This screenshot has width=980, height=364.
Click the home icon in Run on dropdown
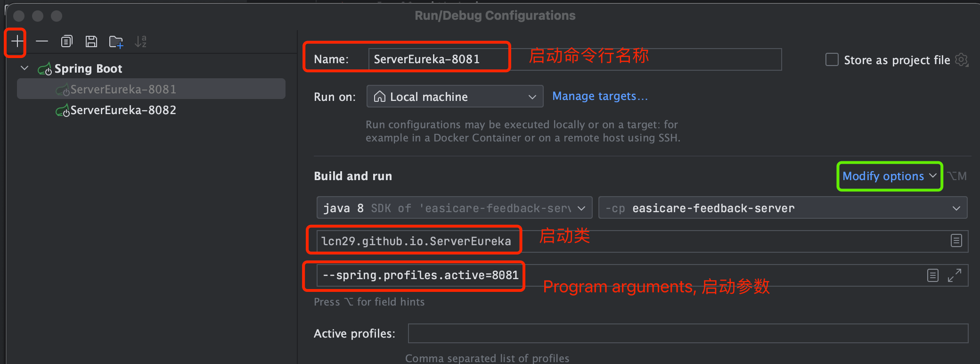pos(379,97)
